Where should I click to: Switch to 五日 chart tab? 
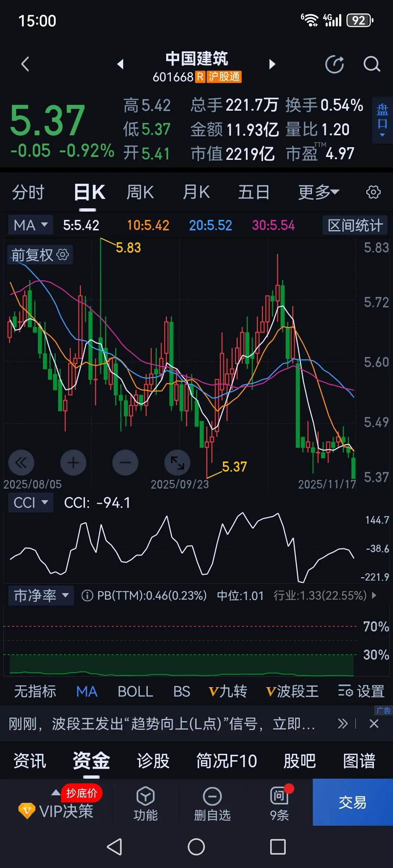coord(254,192)
